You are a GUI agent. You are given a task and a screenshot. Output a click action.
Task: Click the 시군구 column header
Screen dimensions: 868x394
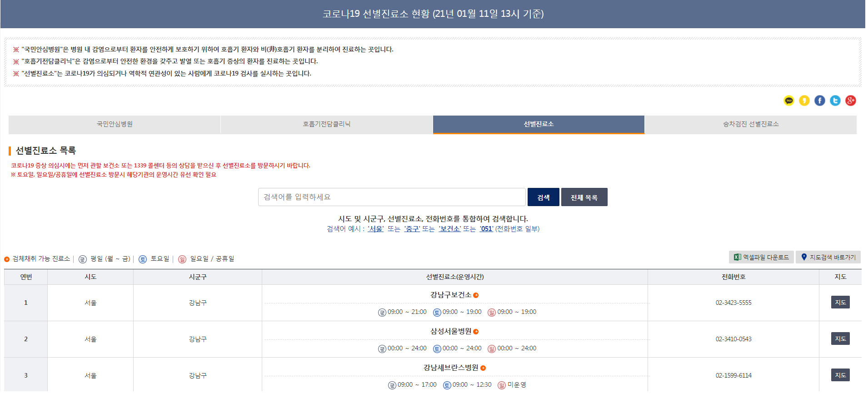point(198,277)
